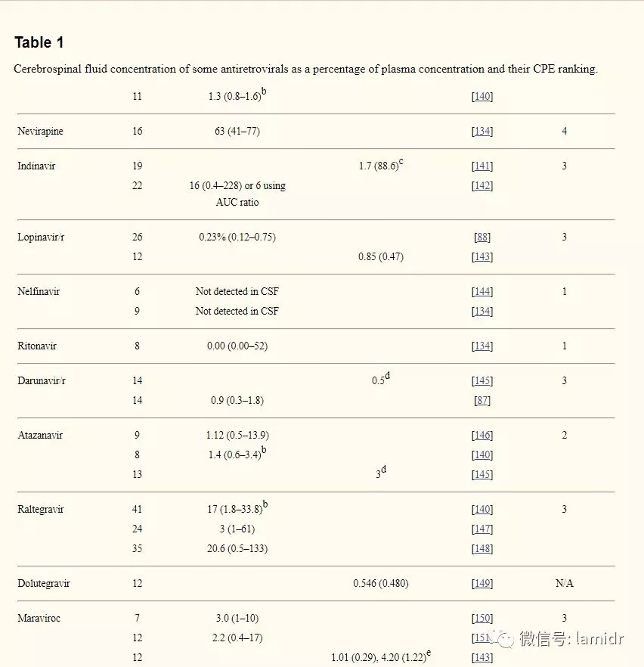Follow citation [146] in the Atazanavir row
The image size is (644, 667).
point(482,436)
